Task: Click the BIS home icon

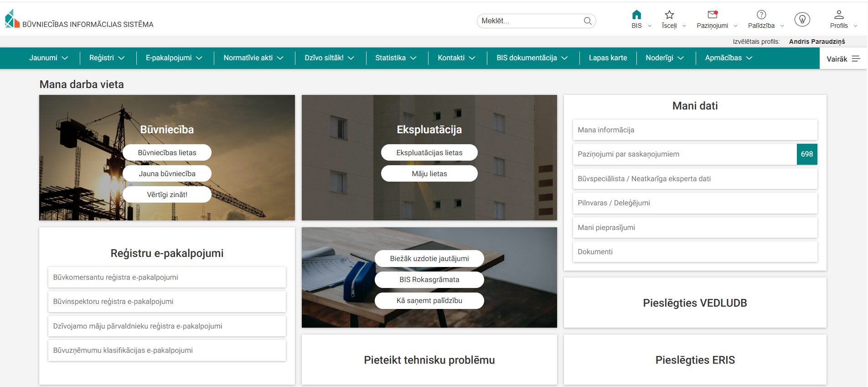Action: (x=636, y=15)
